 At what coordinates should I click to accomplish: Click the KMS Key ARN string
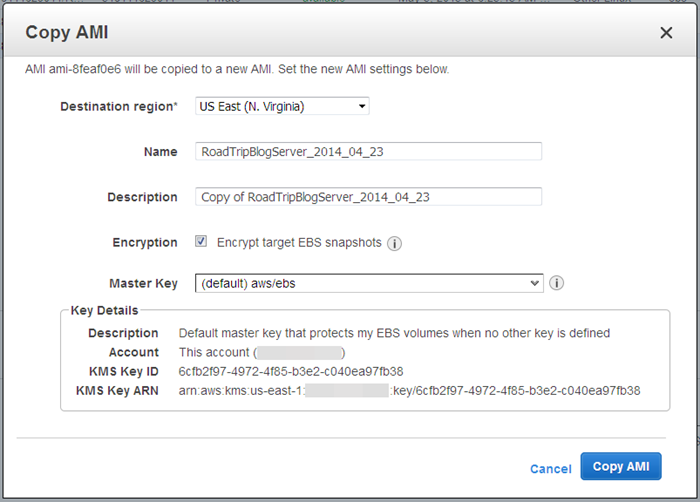(409, 390)
